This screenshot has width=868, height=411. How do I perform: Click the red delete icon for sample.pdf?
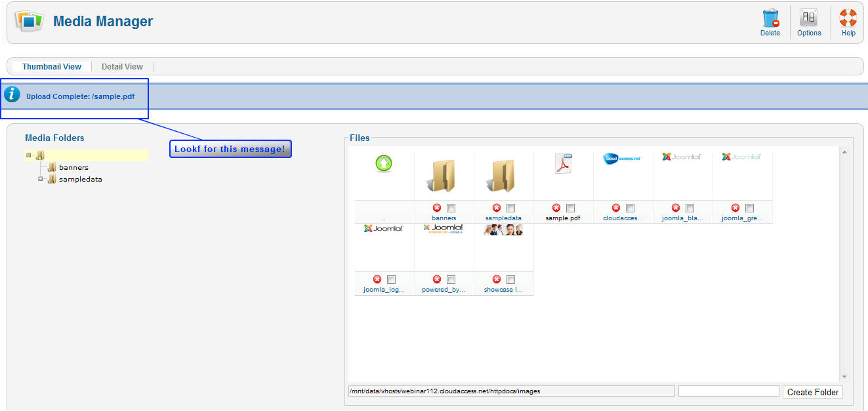(556, 208)
